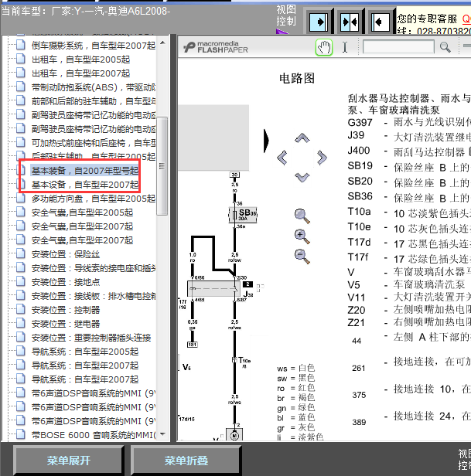Open 带制动防抱系统(ABS) entry
This screenshot has height=476, width=471.
coord(94,87)
